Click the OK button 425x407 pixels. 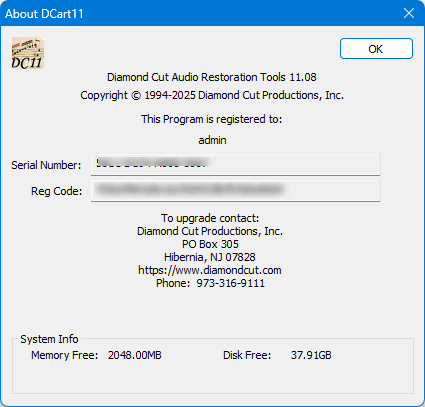pyautogui.click(x=376, y=49)
